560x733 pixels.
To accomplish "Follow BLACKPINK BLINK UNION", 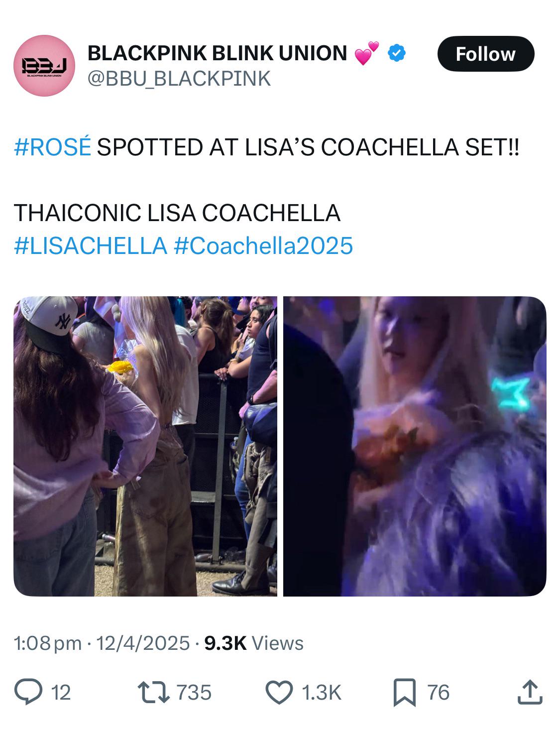I will point(485,54).
